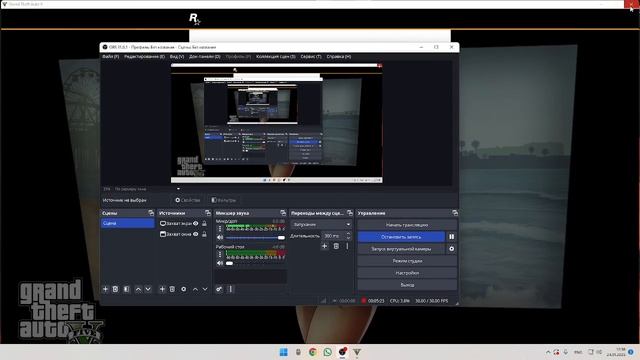This screenshot has height=360, width=640.
Task: Move scene down with arrow icon
Action: 148,289
